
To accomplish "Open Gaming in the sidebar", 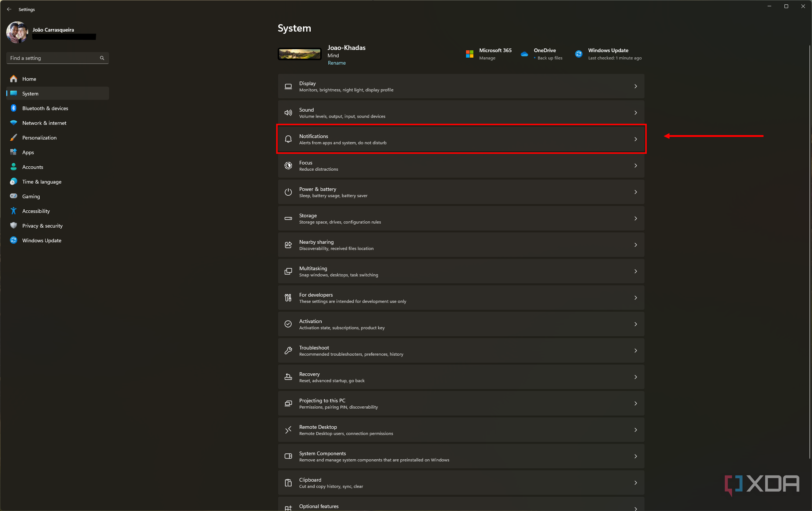I will pos(58,196).
